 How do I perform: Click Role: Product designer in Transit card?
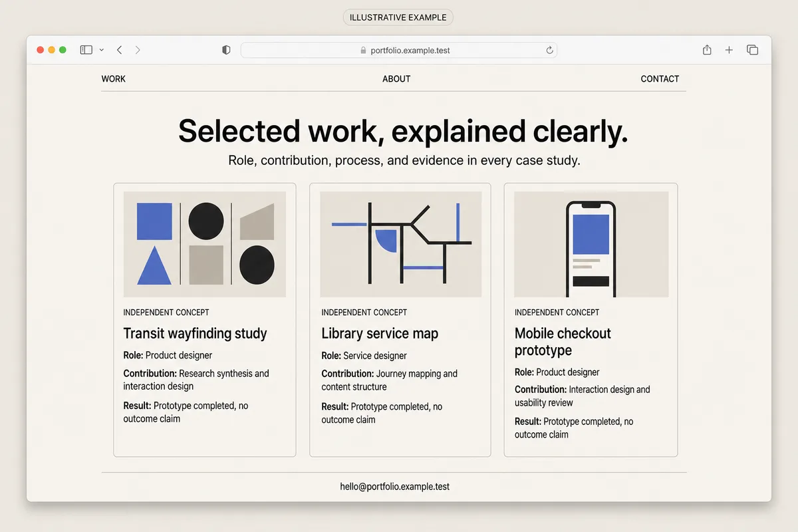pyautogui.click(x=168, y=355)
